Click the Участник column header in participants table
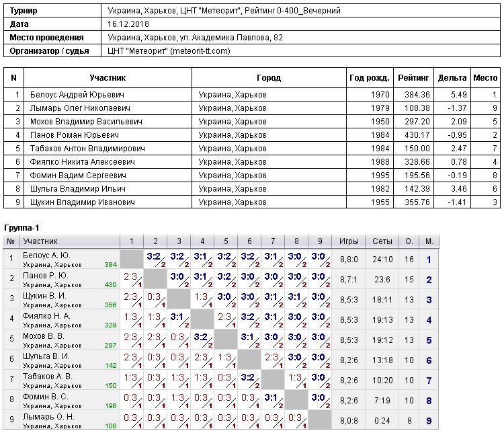The width and height of the screenshot is (504, 433). 108,78
